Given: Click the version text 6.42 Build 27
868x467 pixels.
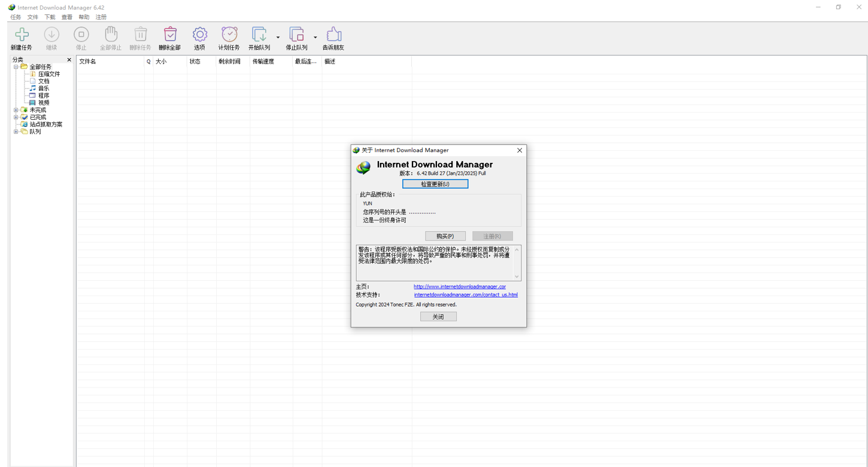Looking at the screenshot, I should tap(451, 173).
